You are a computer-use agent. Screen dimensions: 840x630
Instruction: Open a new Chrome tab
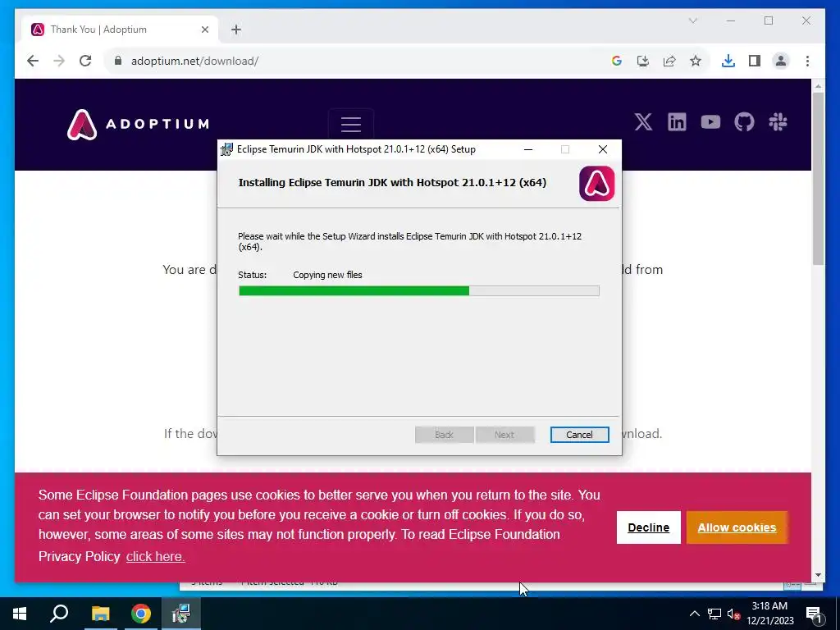coord(236,30)
